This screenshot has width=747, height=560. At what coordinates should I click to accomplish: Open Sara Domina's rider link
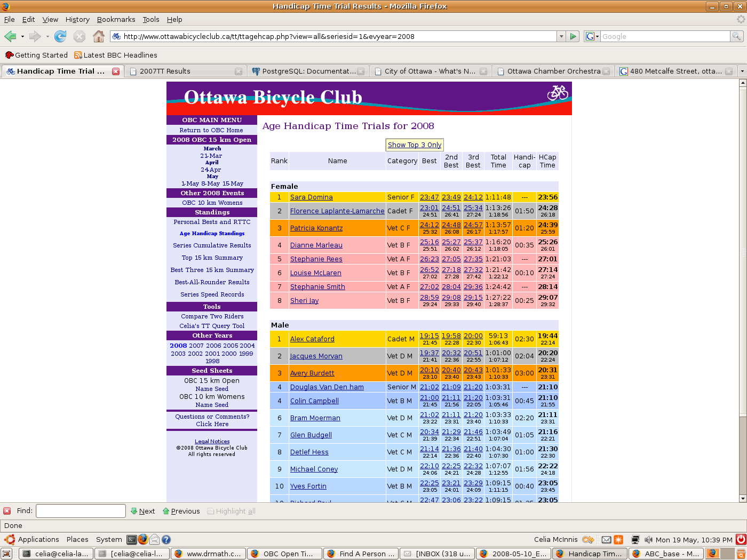click(311, 197)
